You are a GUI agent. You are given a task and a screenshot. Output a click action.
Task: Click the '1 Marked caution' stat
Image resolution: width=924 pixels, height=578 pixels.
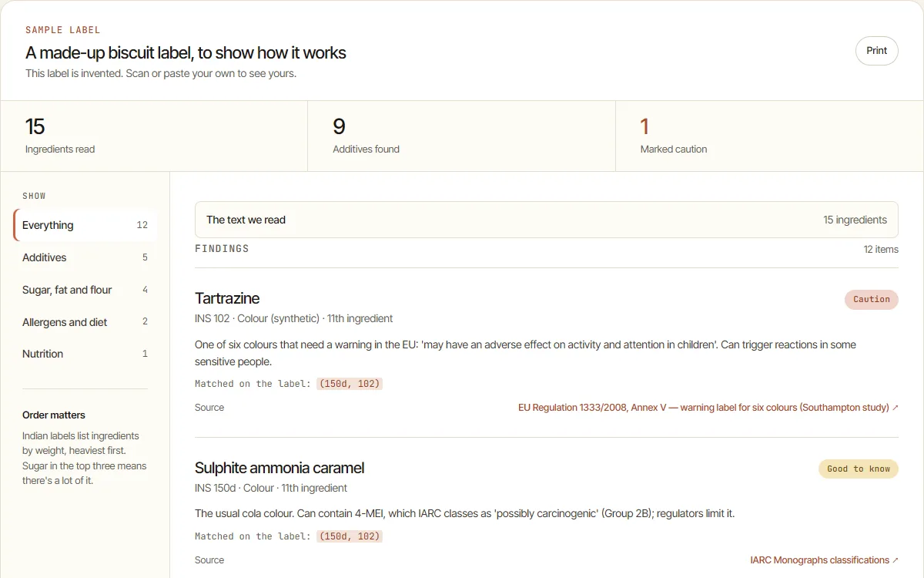click(x=770, y=136)
